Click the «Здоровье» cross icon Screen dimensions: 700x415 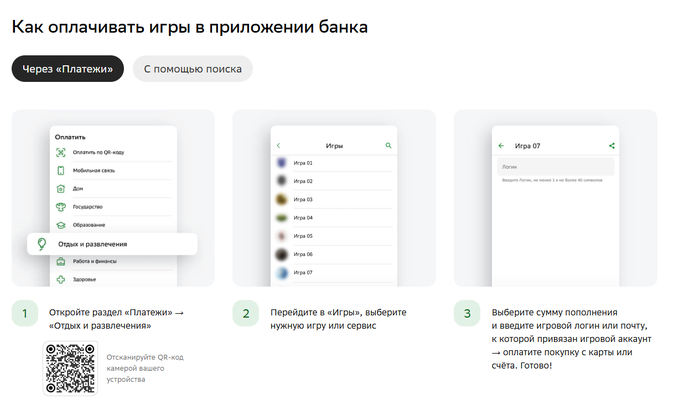(x=61, y=279)
